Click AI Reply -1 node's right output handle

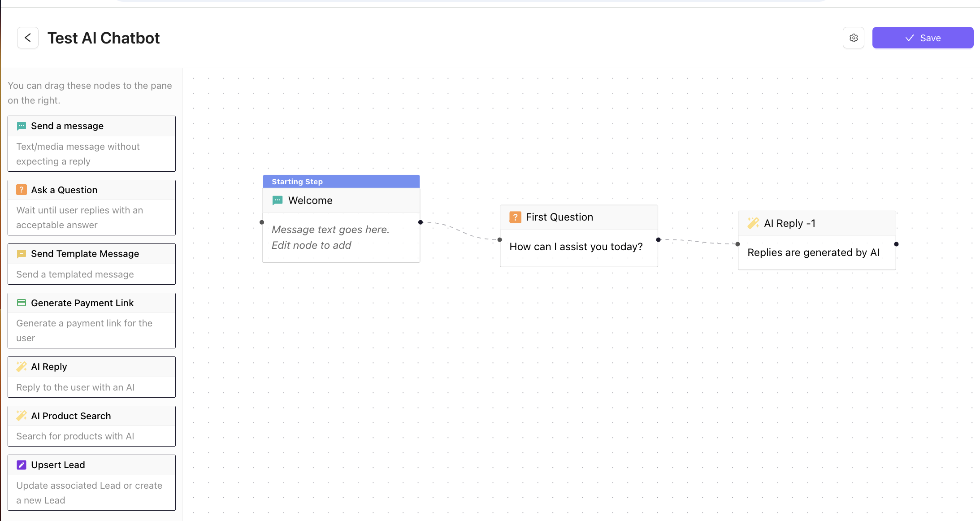coord(897,244)
